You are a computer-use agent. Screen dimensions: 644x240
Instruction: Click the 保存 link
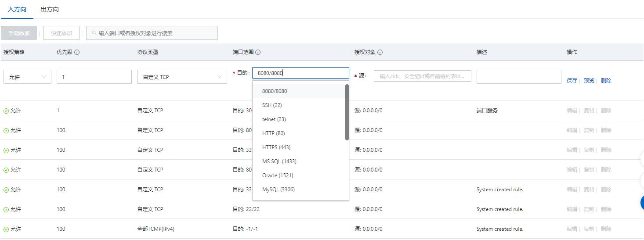[x=572, y=81]
